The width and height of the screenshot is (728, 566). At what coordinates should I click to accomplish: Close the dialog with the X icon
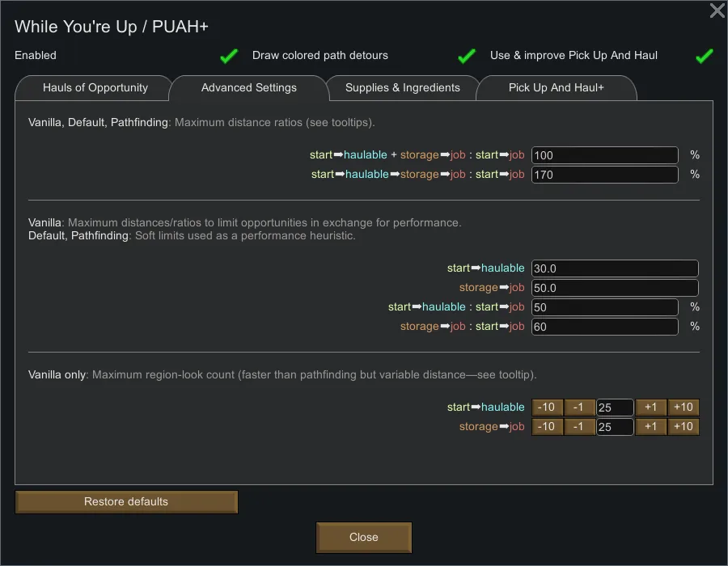tap(717, 11)
